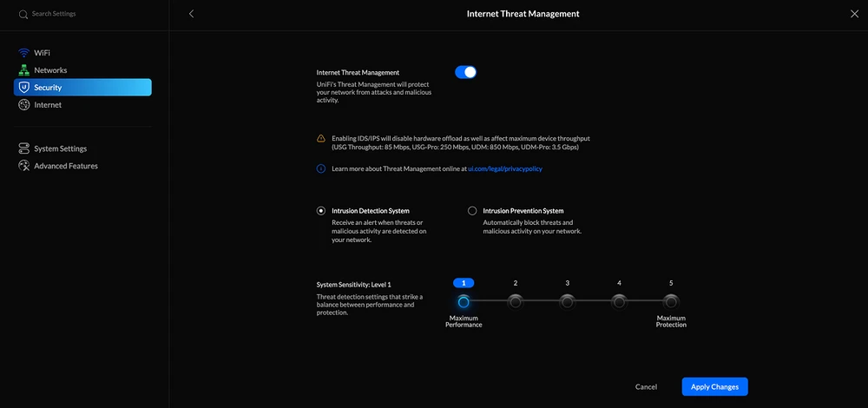Click the search magnifier icon

coord(23,15)
